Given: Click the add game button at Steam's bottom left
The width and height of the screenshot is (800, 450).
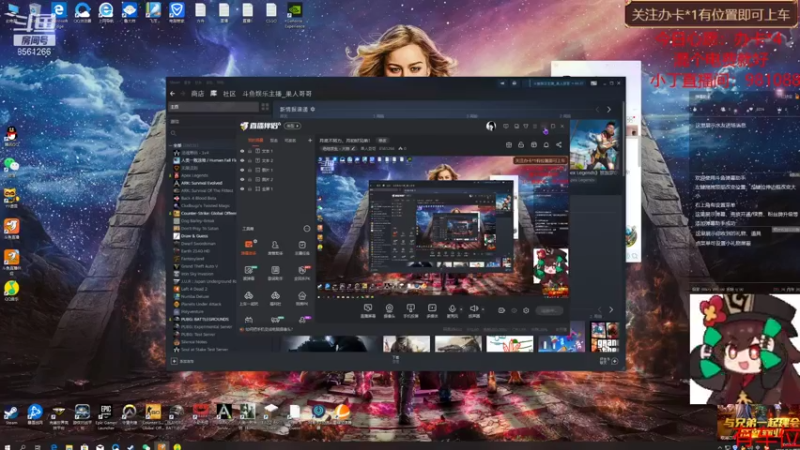Looking at the screenshot, I should coord(184,361).
